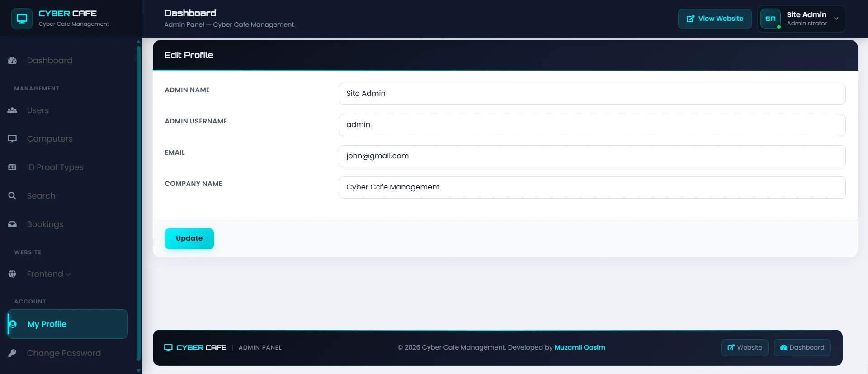Click the Frontend globe icon
Image resolution: width=868 pixels, height=374 pixels.
[12, 274]
